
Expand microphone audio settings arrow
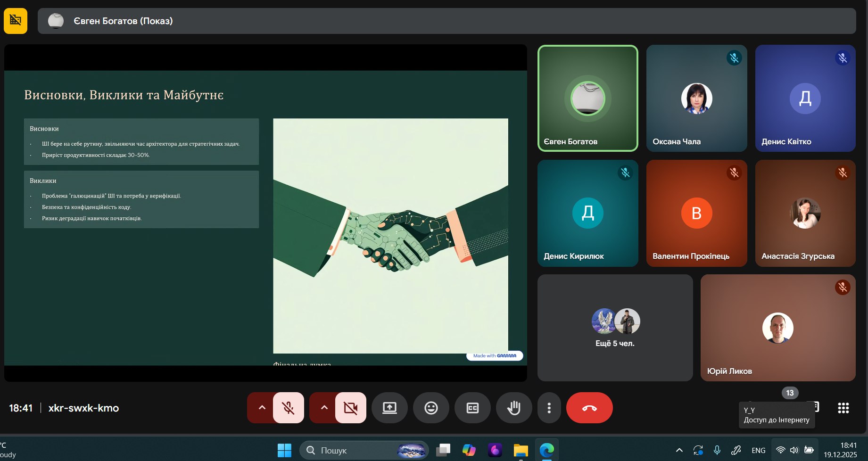pos(262,408)
